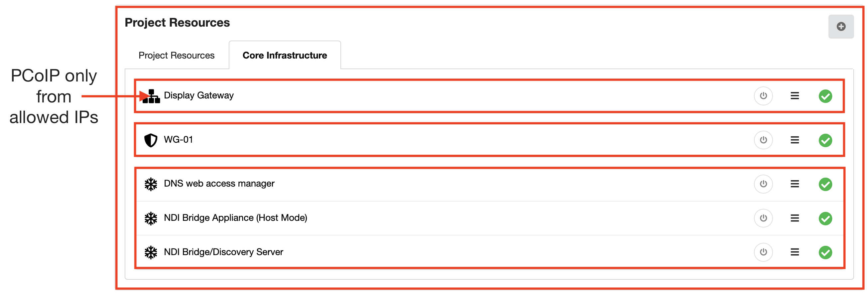This screenshot has height=294, width=868.
Task: Toggle power for DNS web access manager
Action: click(763, 184)
